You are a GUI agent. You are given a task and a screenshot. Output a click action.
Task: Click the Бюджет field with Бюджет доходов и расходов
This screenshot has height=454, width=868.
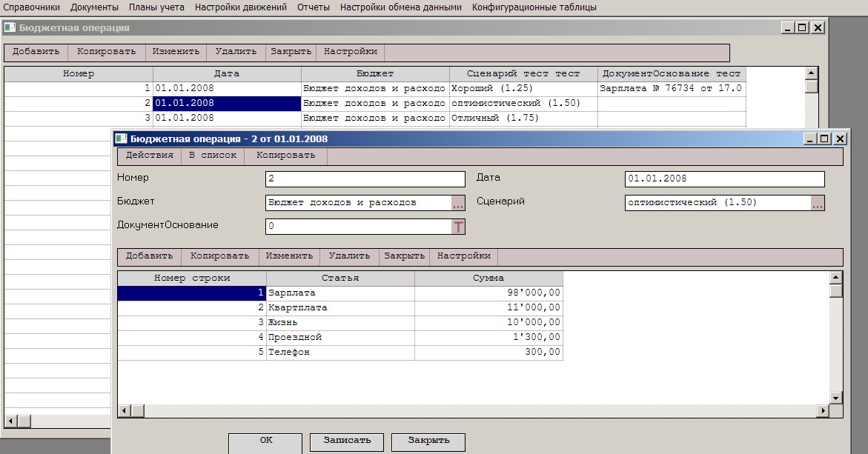359,203
